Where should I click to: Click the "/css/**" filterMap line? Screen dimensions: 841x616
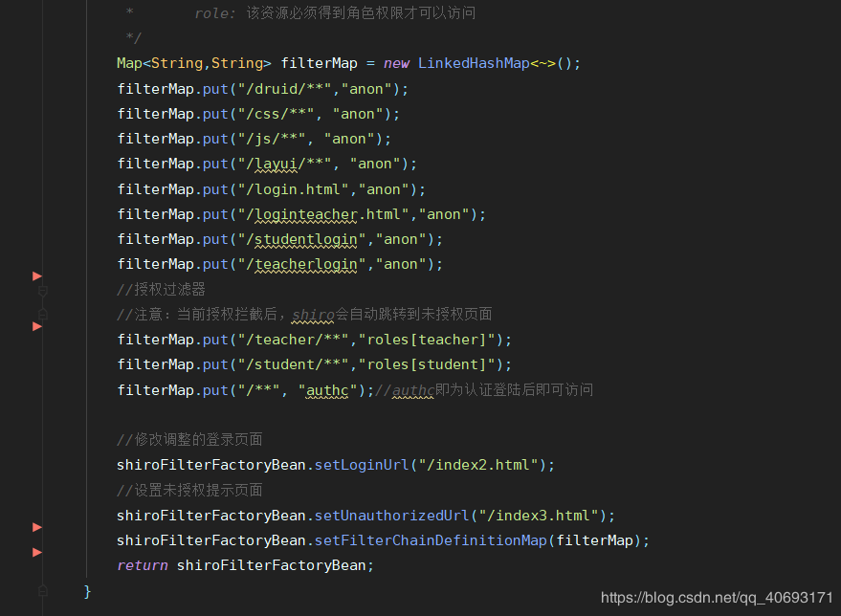(258, 114)
